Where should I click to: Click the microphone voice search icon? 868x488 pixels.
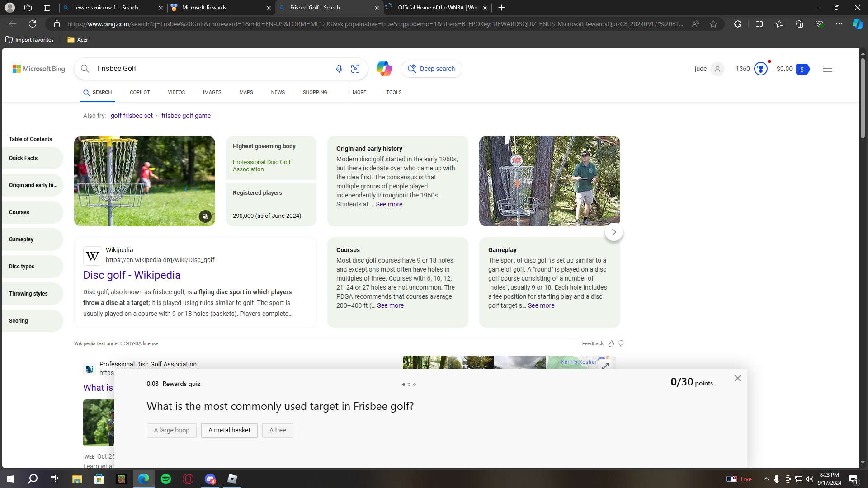[339, 69]
